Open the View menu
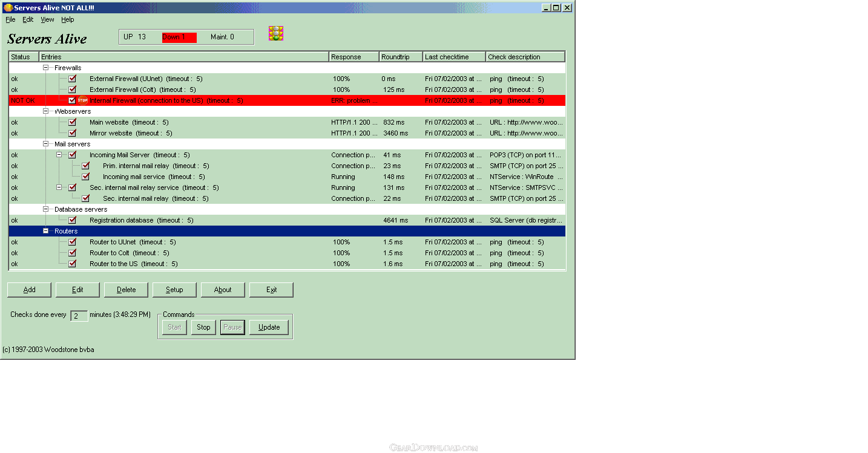 pyautogui.click(x=47, y=19)
